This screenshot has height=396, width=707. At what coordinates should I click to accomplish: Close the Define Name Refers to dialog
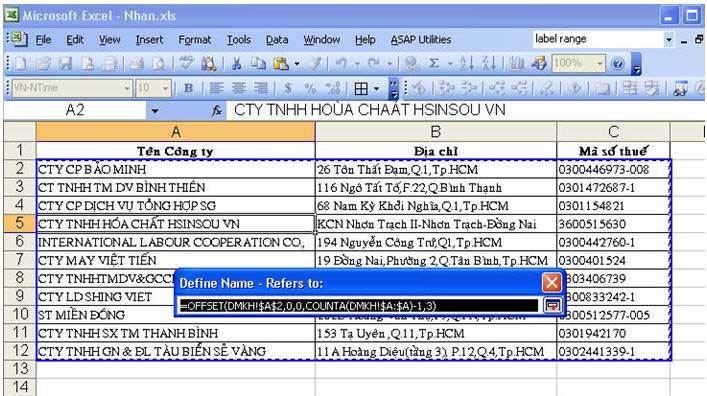(x=551, y=283)
